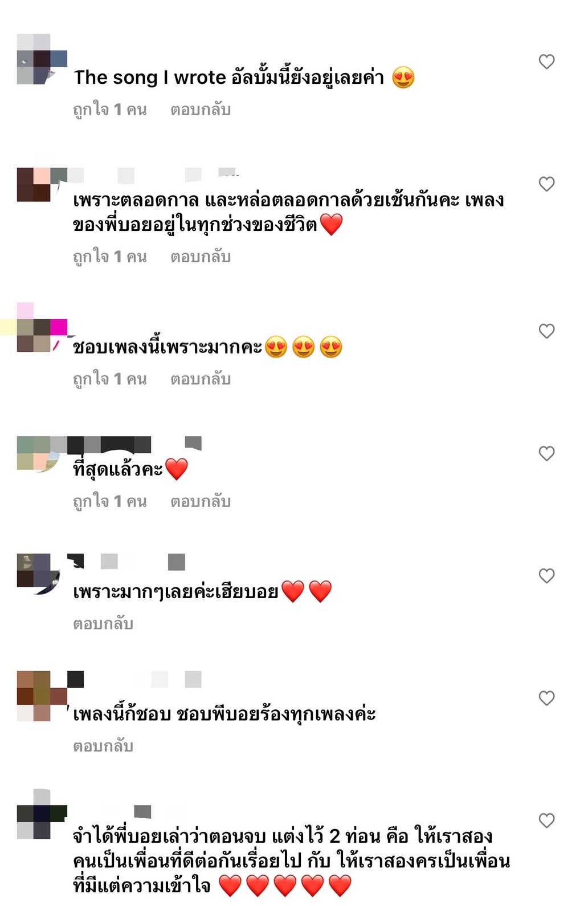
Task: Reply to the 'ชอบเพลงนี้เพราะมากคะ' comment
Action: [x=201, y=379]
